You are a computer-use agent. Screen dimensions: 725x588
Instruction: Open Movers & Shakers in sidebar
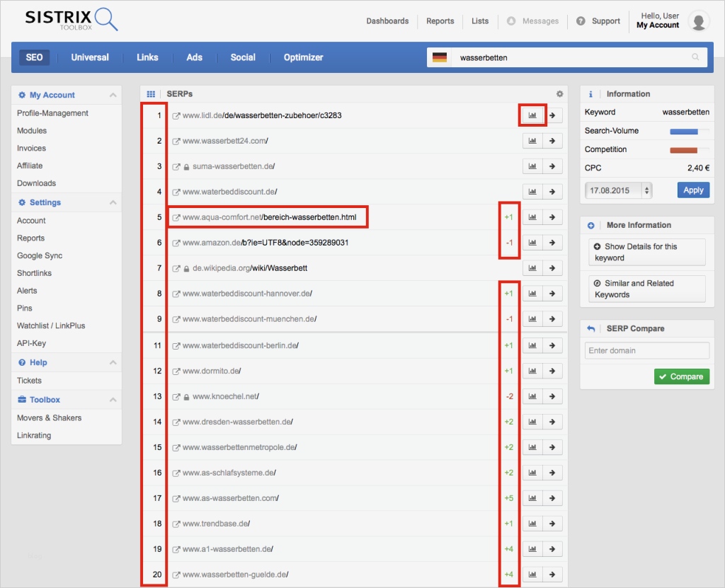point(49,418)
